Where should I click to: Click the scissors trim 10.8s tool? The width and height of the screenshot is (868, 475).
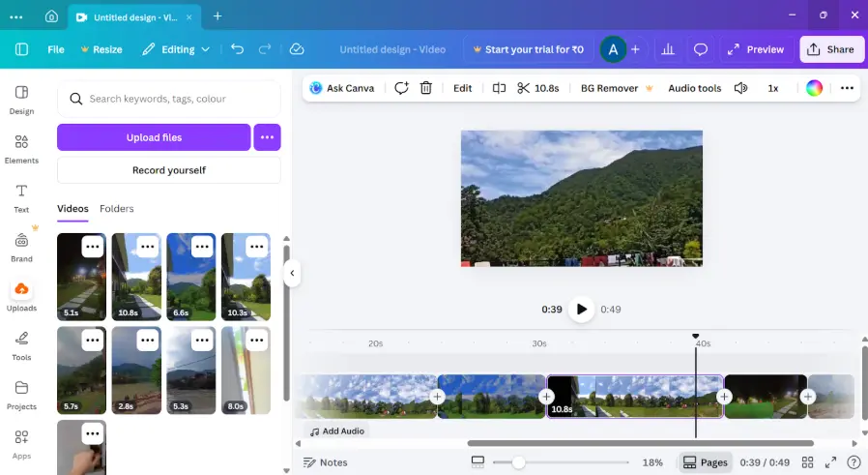[x=537, y=88]
